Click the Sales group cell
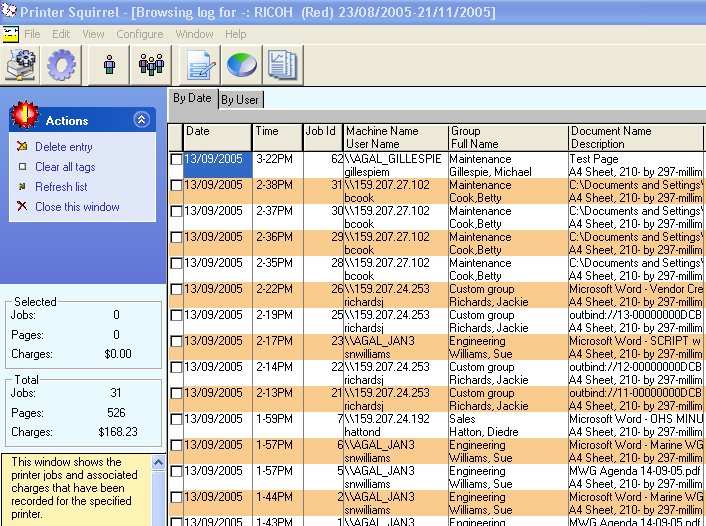The height and width of the screenshot is (526, 706). (x=462, y=419)
